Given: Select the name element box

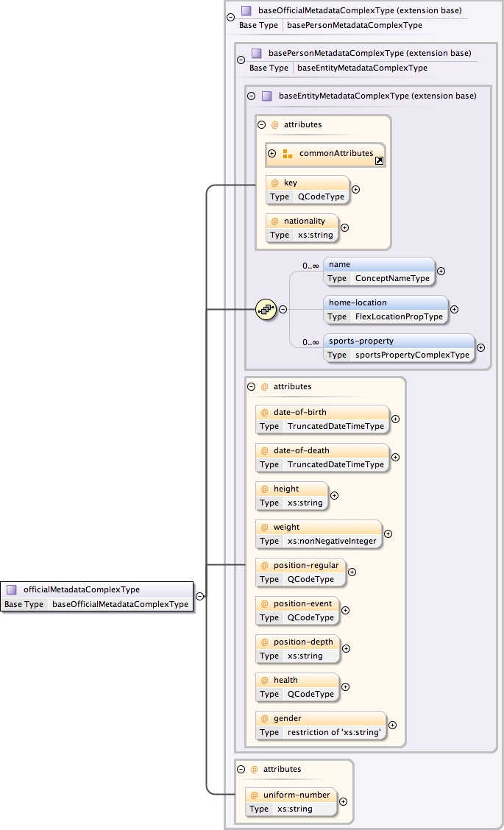Looking at the screenshot, I should [379, 272].
